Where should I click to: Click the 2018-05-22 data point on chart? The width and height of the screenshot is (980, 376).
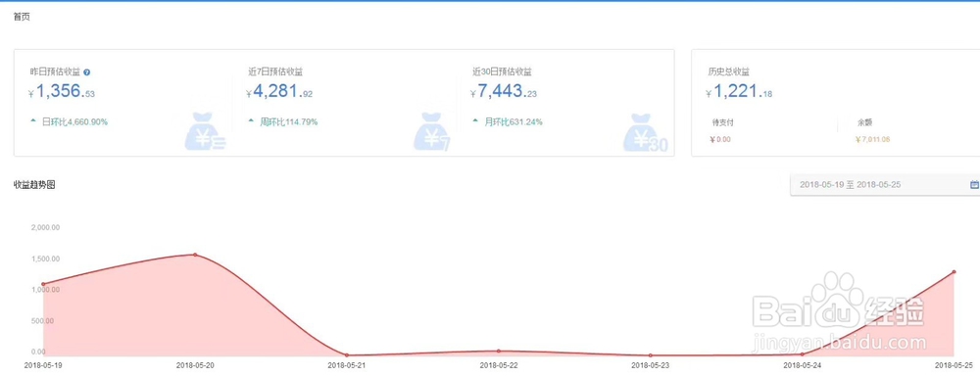pyautogui.click(x=498, y=351)
